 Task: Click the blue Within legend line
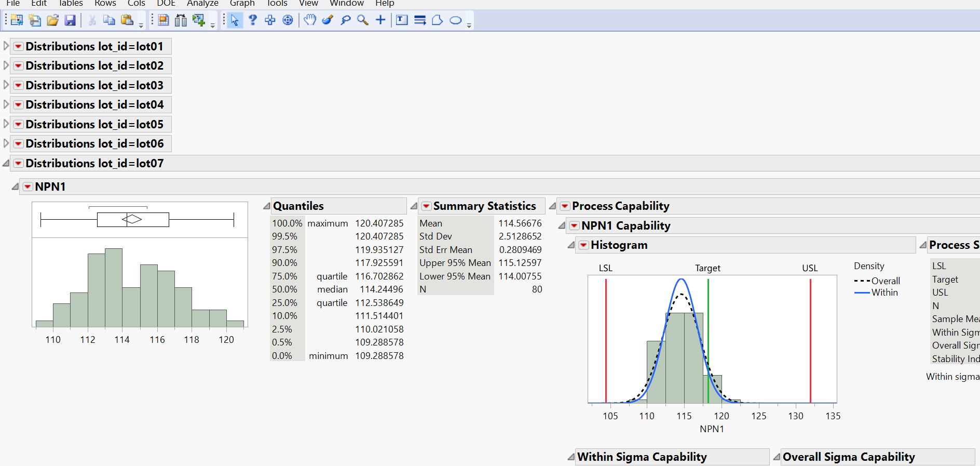862,292
